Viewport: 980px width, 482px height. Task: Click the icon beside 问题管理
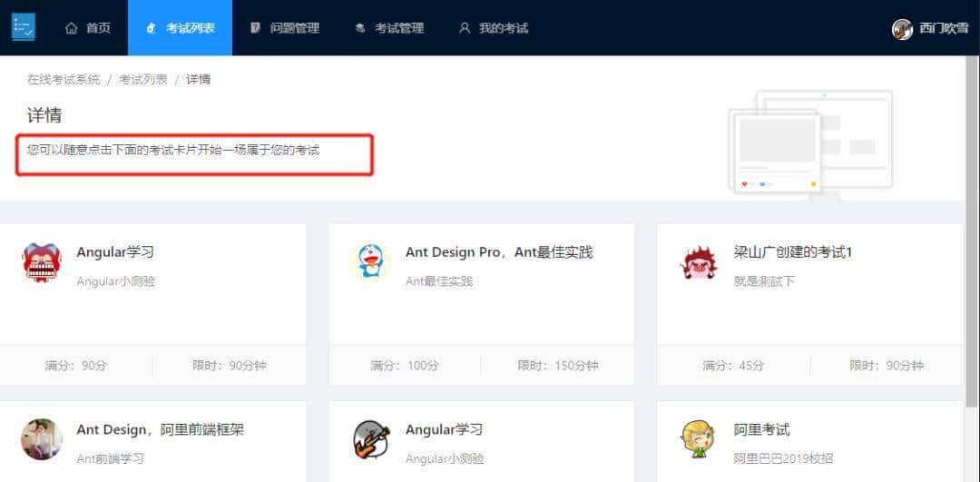(x=255, y=28)
